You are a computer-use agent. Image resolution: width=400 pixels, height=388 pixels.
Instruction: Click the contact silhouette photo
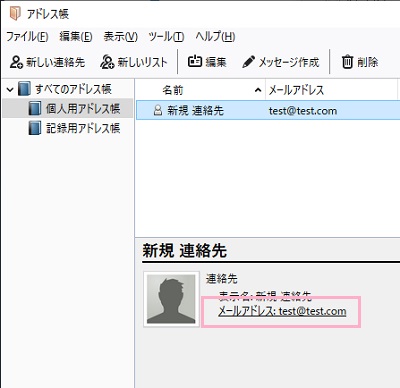click(171, 299)
